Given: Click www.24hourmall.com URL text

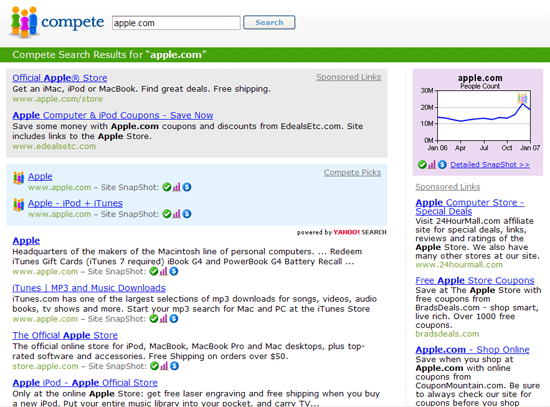Looking at the screenshot, I should click(459, 265).
